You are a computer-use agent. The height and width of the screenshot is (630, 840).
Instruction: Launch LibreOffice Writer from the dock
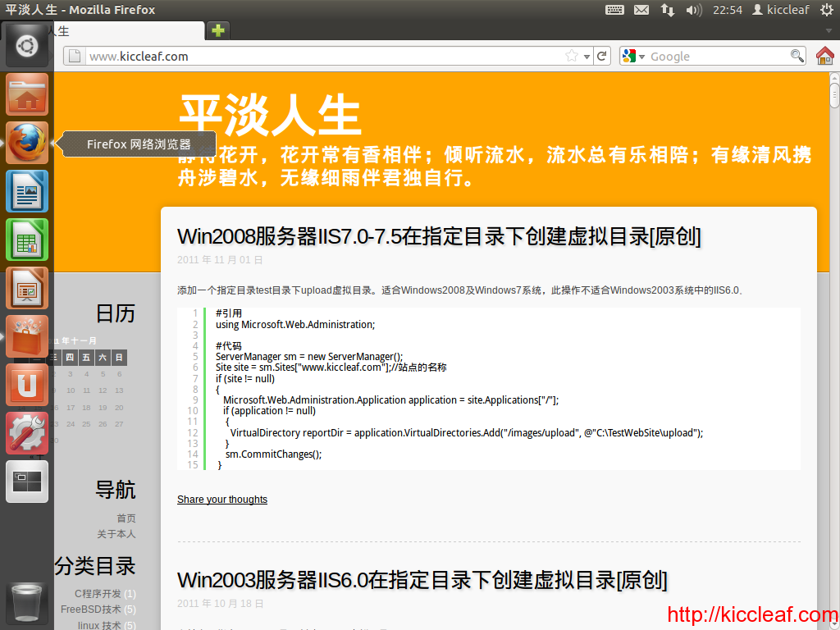click(x=27, y=191)
